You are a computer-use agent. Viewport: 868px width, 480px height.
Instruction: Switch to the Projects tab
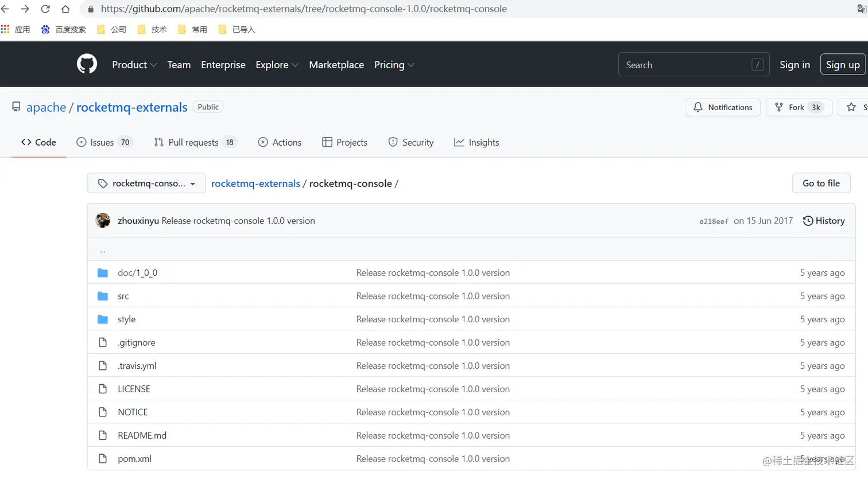tap(344, 142)
